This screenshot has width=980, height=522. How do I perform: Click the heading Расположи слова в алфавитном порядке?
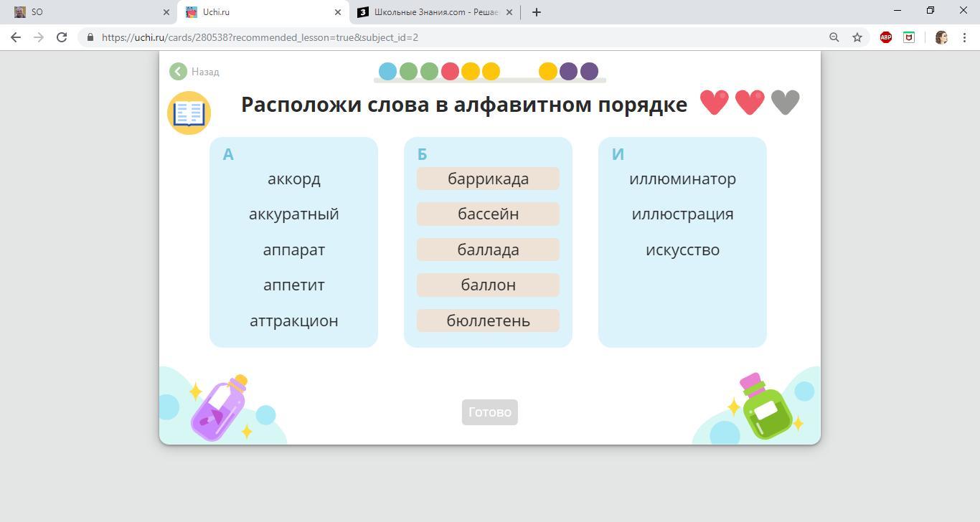click(x=463, y=105)
